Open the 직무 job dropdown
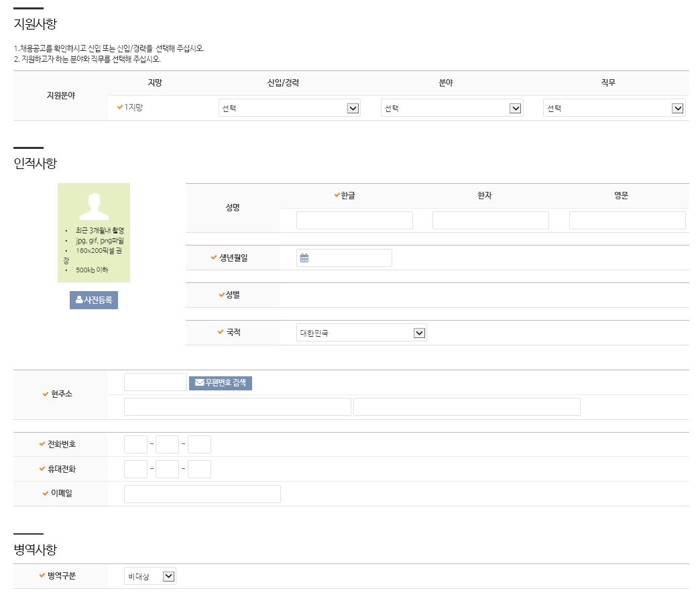This screenshot has height=597, width=700. [614, 109]
